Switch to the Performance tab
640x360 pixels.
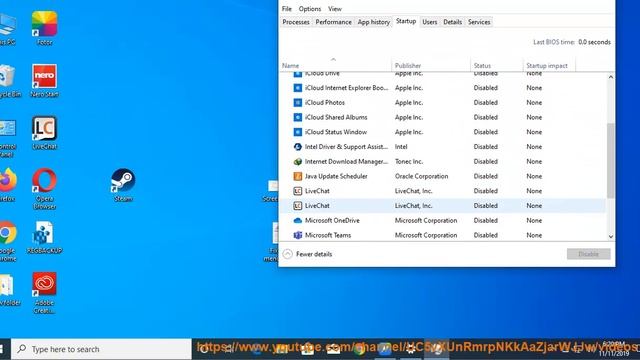coord(333,22)
